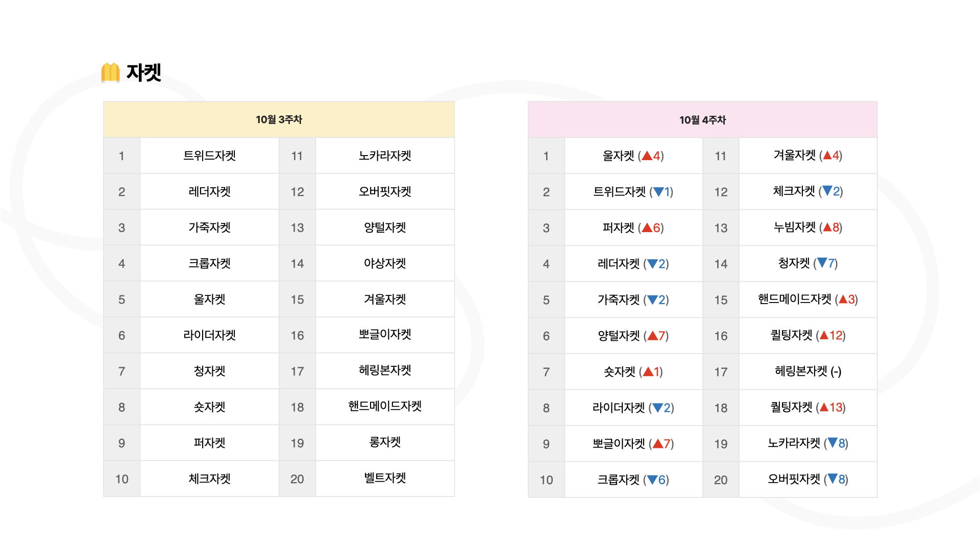
Task: Click the red up arrow beside 퍼자켓
Action: coord(647,228)
